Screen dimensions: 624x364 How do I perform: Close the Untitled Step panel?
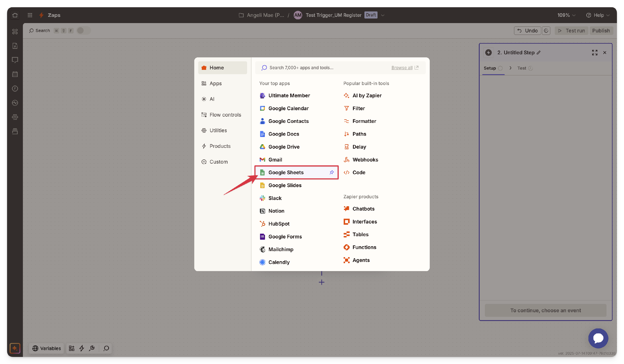coord(605,52)
